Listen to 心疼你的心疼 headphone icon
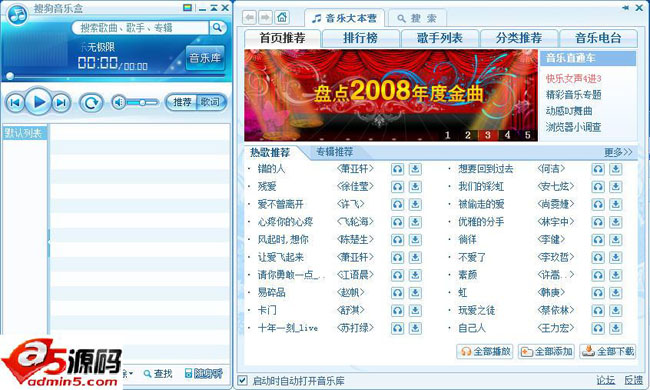The width and height of the screenshot is (650, 390). 397,222
